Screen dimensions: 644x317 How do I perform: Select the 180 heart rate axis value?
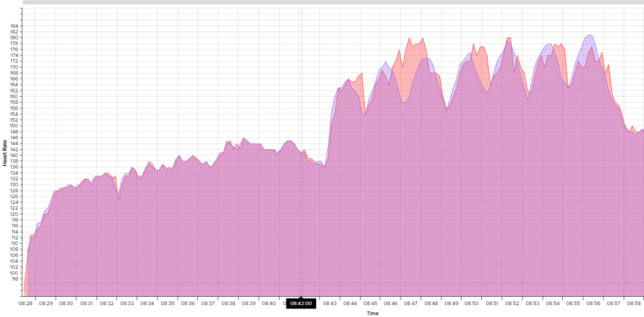[x=15, y=38]
